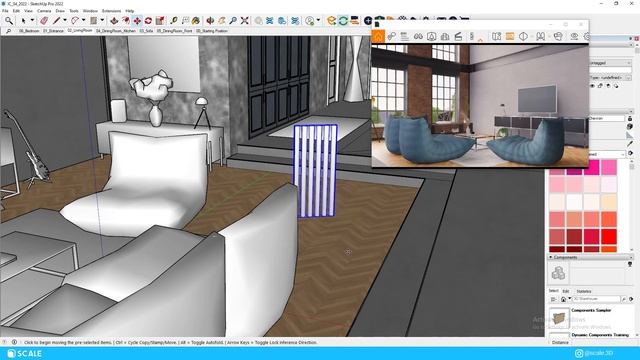The image size is (640, 360).
Task: Collapse the Components panel header
Action: 590,257
